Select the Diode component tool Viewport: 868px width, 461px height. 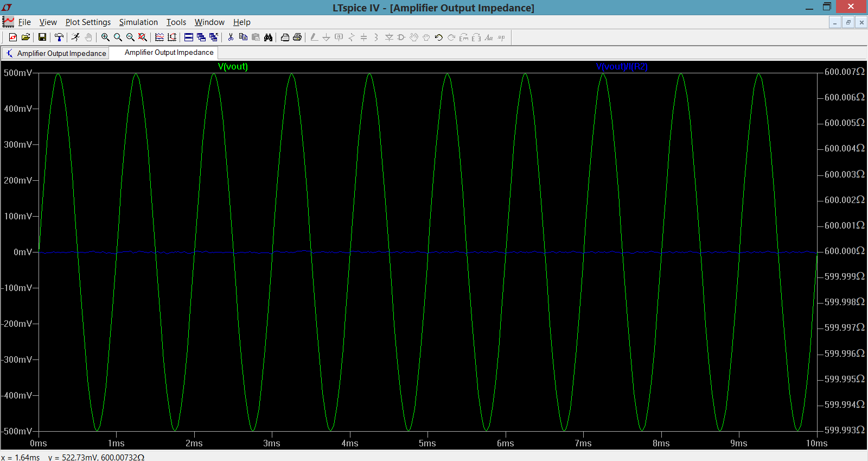389,37
